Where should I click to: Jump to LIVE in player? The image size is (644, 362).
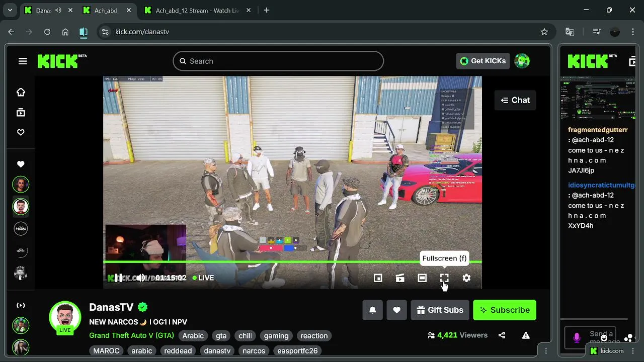coord(203,278)
